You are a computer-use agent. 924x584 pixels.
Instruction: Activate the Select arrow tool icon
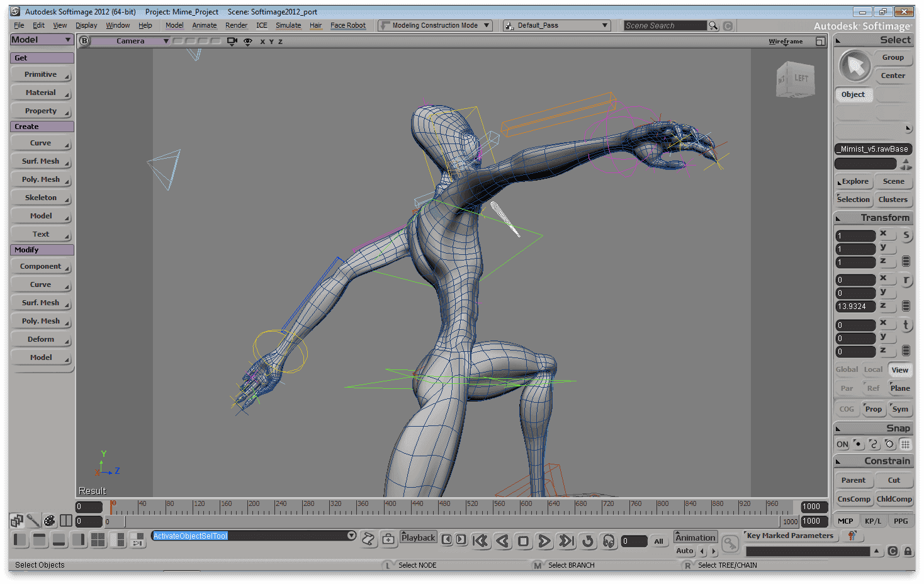(855, 66)
